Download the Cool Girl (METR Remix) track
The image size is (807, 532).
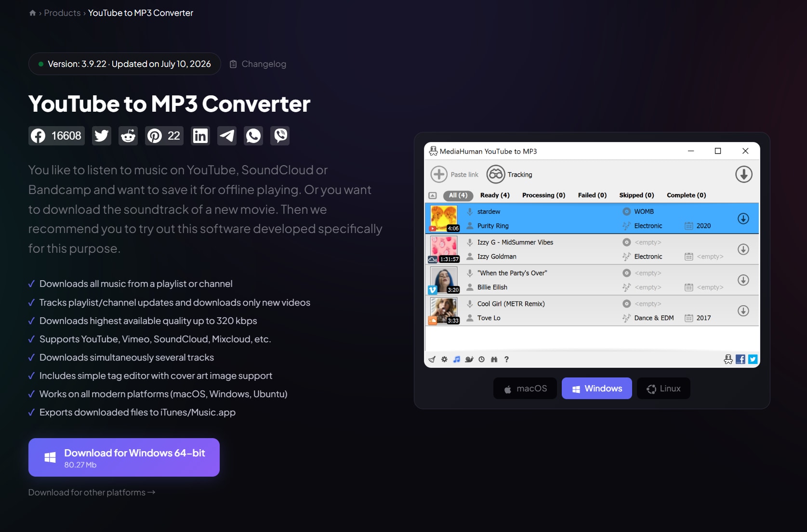point(743,311)
